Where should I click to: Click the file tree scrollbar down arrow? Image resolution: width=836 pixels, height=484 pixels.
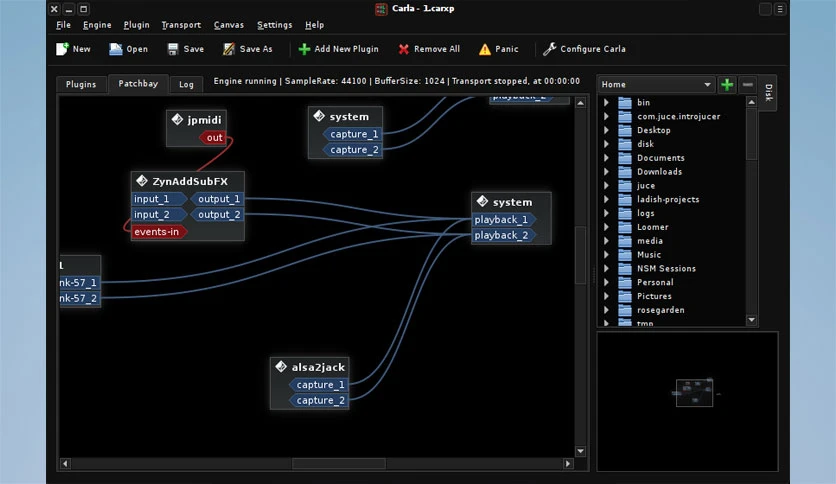pos(751,320)
